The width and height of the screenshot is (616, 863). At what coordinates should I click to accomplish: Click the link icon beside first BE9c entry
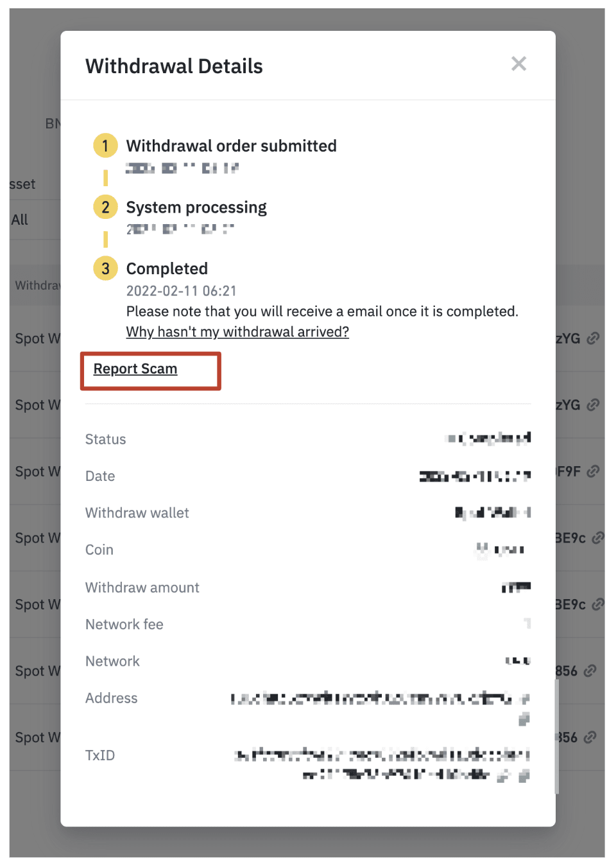pyautogui.click(x=598, y=538)
